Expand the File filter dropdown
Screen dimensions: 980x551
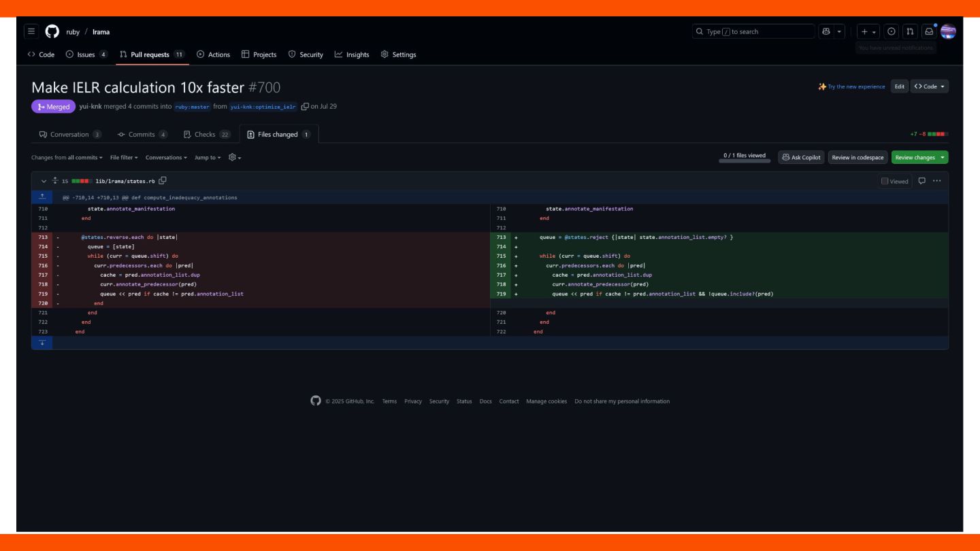(124, 157)
